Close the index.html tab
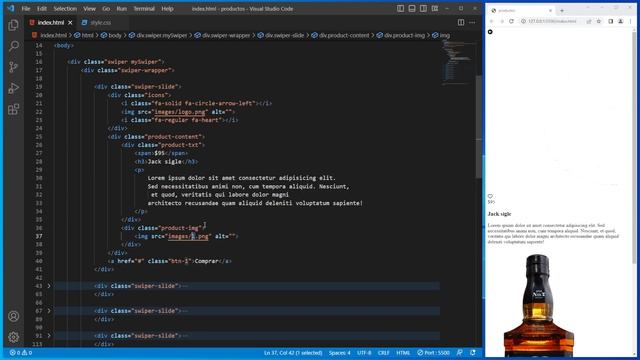640x360 pixels. point(70,22)
